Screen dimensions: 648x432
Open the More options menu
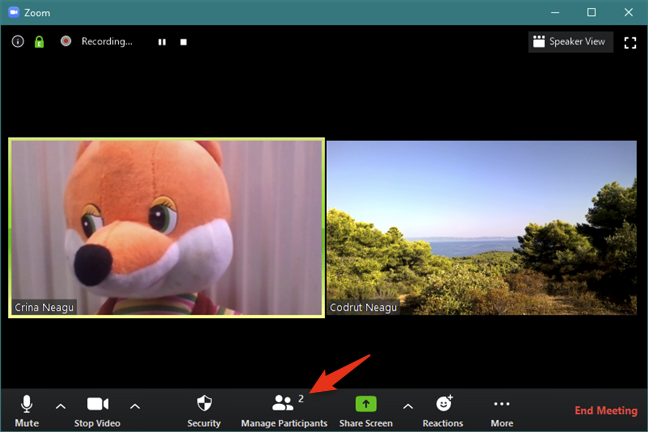coord(502,411)
